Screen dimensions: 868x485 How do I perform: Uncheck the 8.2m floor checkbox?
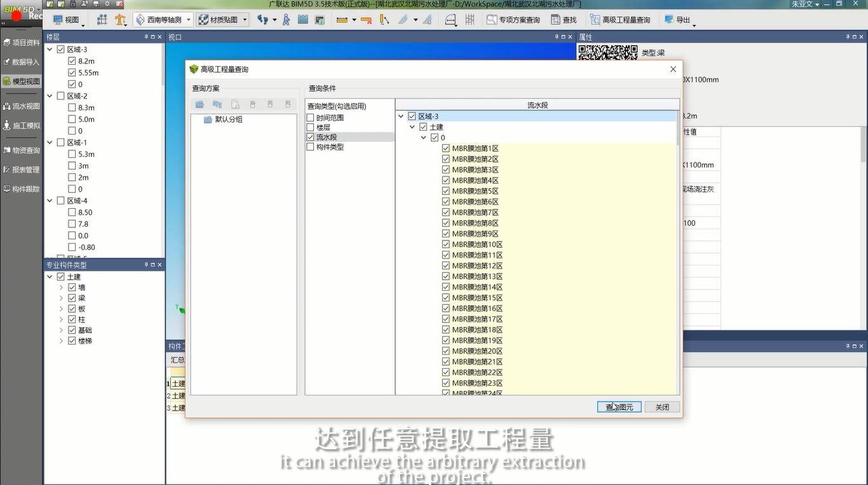tap(72, 61)
